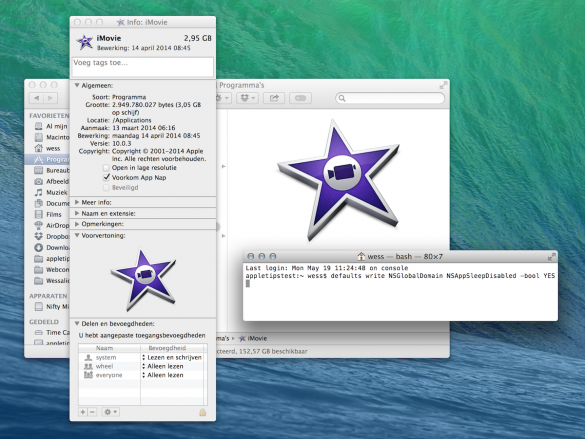Image resolution: width=585 pixels, height=439 pixels.
Task: Click the iMovie preview thumbnail in Info
Action: [x=143, y=280]
